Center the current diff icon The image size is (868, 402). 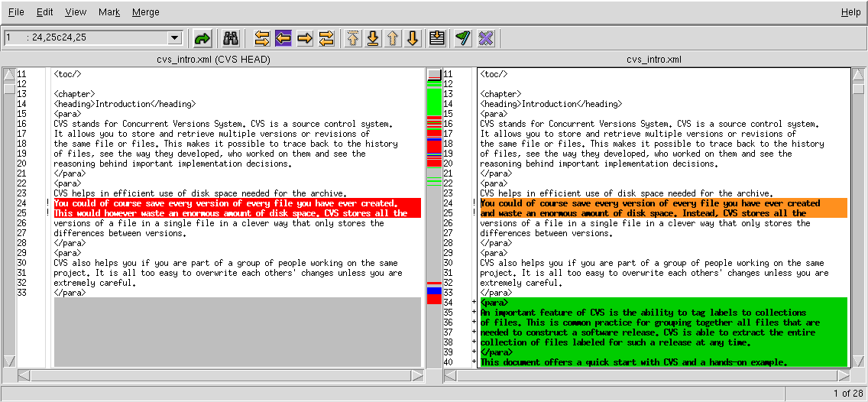(437, 38)
